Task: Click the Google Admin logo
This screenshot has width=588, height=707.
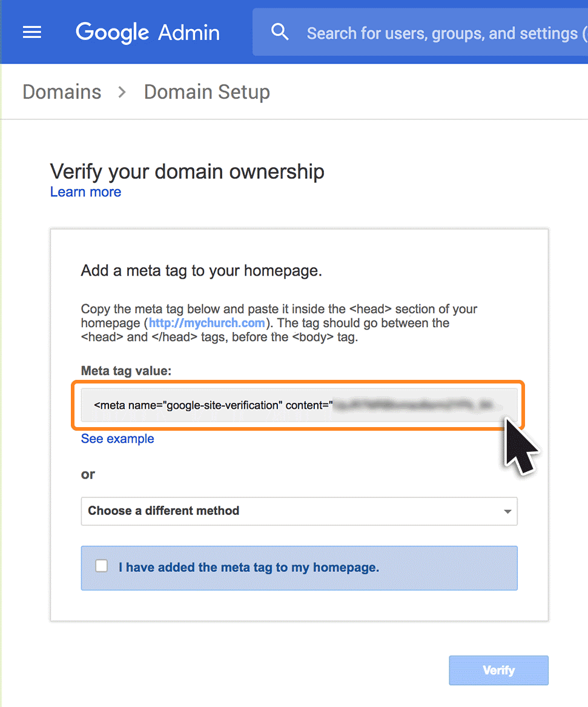Action: [147, 32]
